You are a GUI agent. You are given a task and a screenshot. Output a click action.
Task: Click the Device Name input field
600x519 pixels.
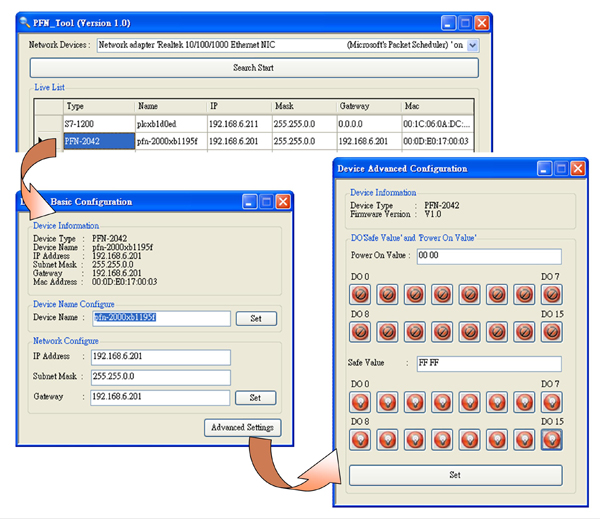(161, 318)
